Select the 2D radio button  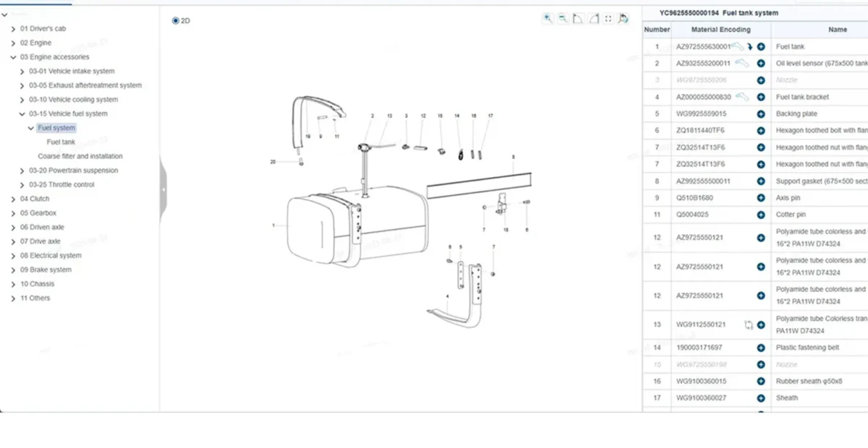(176, 21)
